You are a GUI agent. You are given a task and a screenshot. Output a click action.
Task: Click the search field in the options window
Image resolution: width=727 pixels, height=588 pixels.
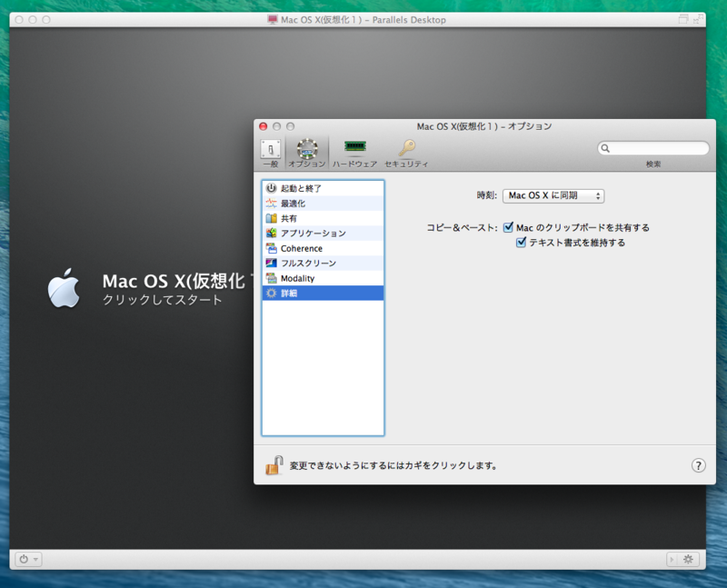(x=652, y=148)
